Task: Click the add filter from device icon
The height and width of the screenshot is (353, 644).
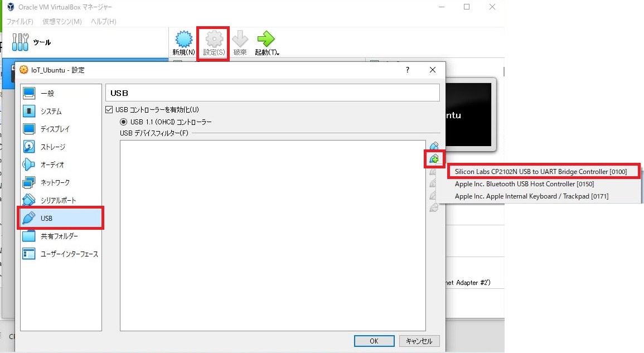Action: pyautogui.click(x=434, y=158)
